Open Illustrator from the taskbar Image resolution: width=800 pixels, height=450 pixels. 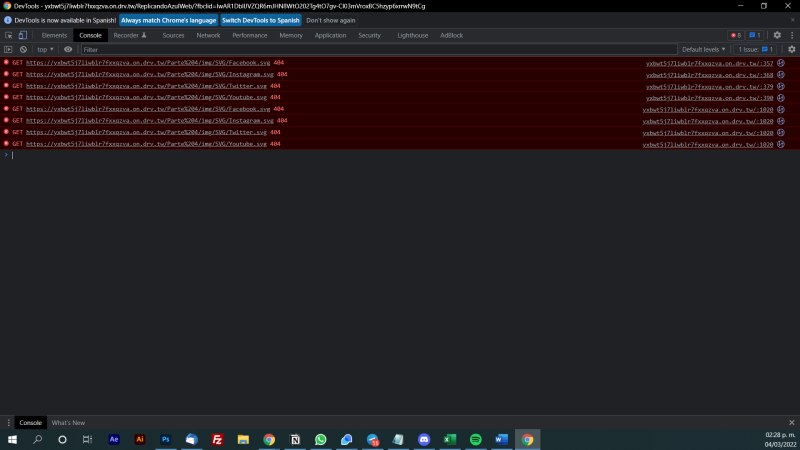(x=140, y=439)
